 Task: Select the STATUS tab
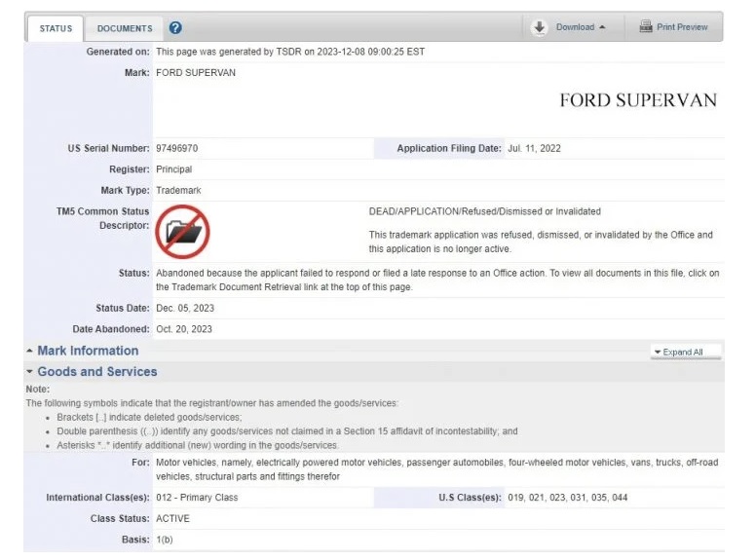pyautogui.click(x=56, y=28)
